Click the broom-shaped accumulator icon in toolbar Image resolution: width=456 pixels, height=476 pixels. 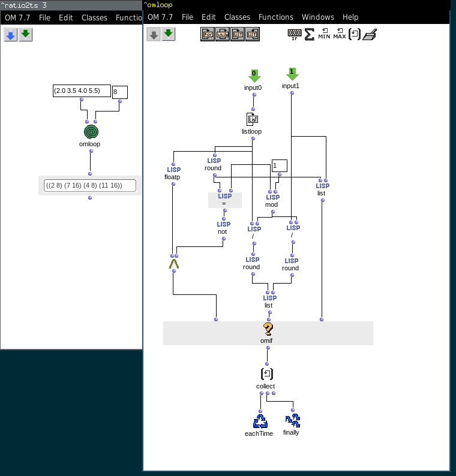click(370, 34)
